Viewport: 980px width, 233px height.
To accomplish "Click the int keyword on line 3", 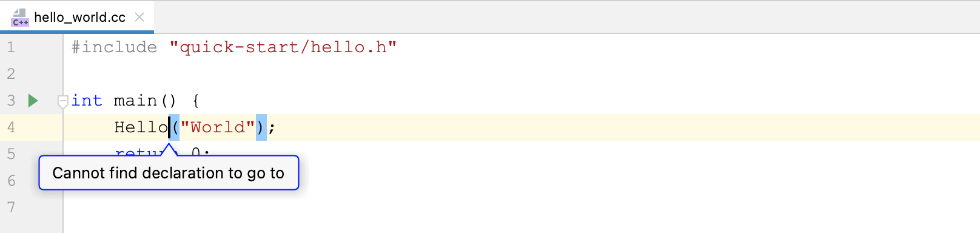I will tap(87, 101).
